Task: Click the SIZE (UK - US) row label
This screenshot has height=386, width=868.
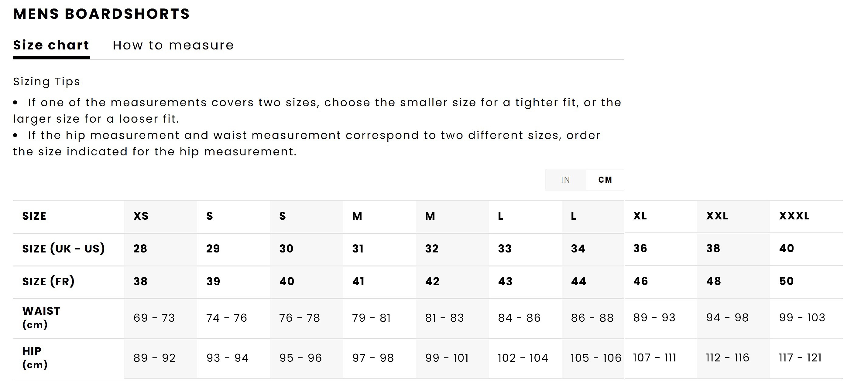Action: (x=63, y=249)
